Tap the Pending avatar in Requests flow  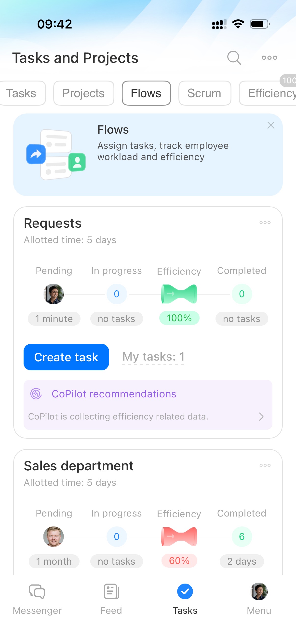tap(54, 294)
